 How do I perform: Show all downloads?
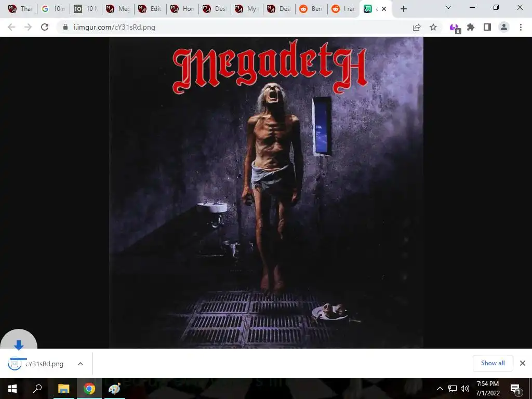coord(493,363)
